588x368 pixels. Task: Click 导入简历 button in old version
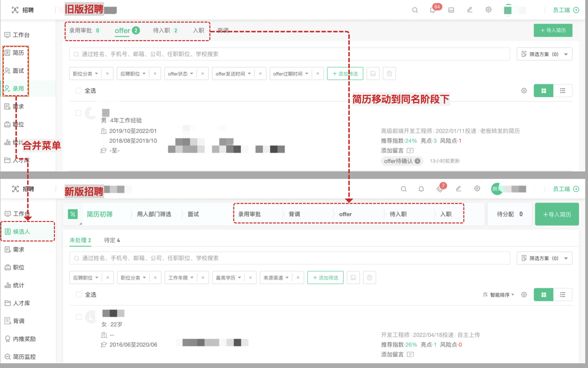point(553,30)
